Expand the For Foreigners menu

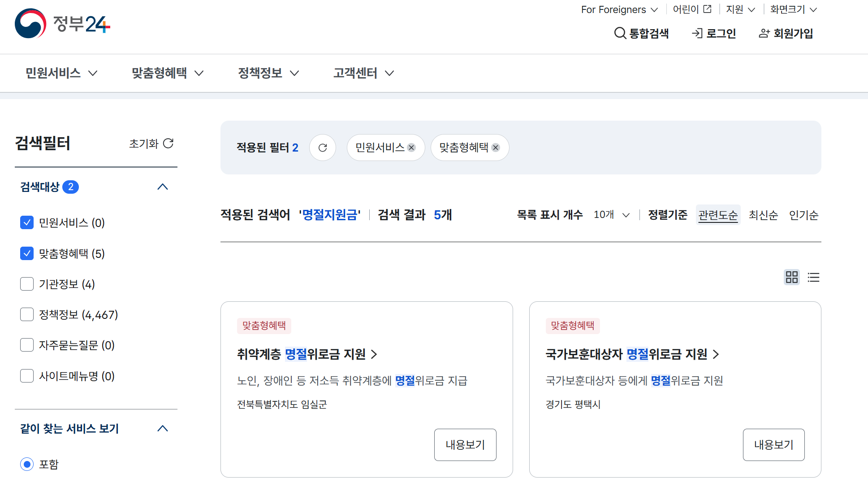click(619, 9)
